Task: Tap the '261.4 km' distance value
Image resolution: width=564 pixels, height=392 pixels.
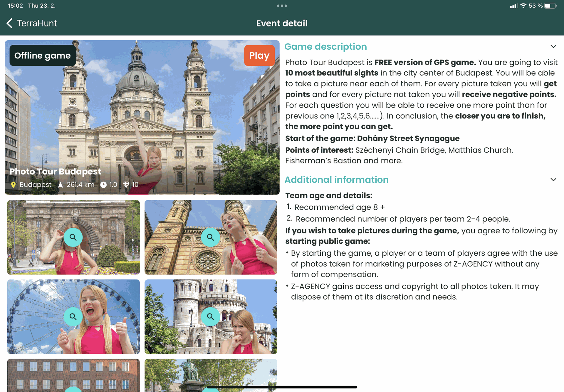Action: click(x=80, y=185)
